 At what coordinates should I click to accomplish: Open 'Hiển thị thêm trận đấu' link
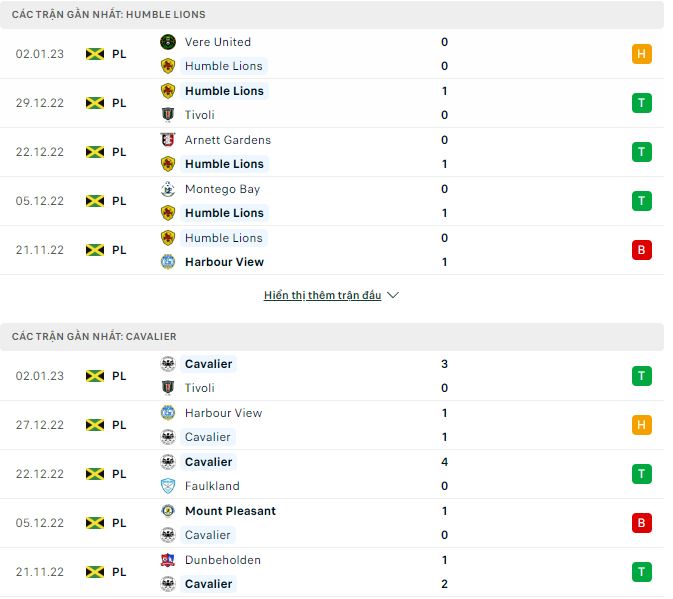(322, 296)
